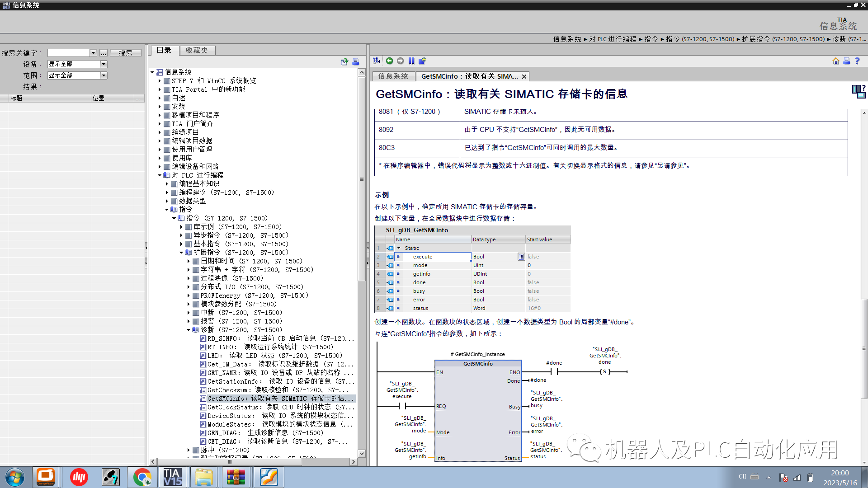The width and height of the screenshot is (868, 488).
Task: Click the 标题 column header in results
Action: click(x=50, y=98)
